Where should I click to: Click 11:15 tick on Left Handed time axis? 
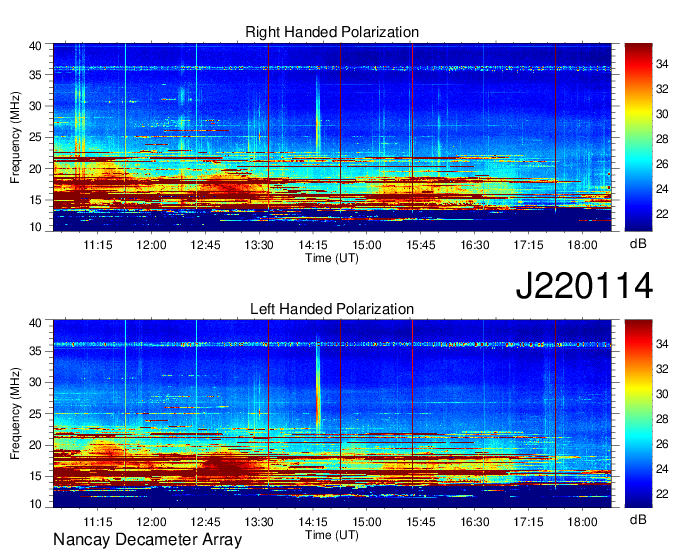click(98, 521)
